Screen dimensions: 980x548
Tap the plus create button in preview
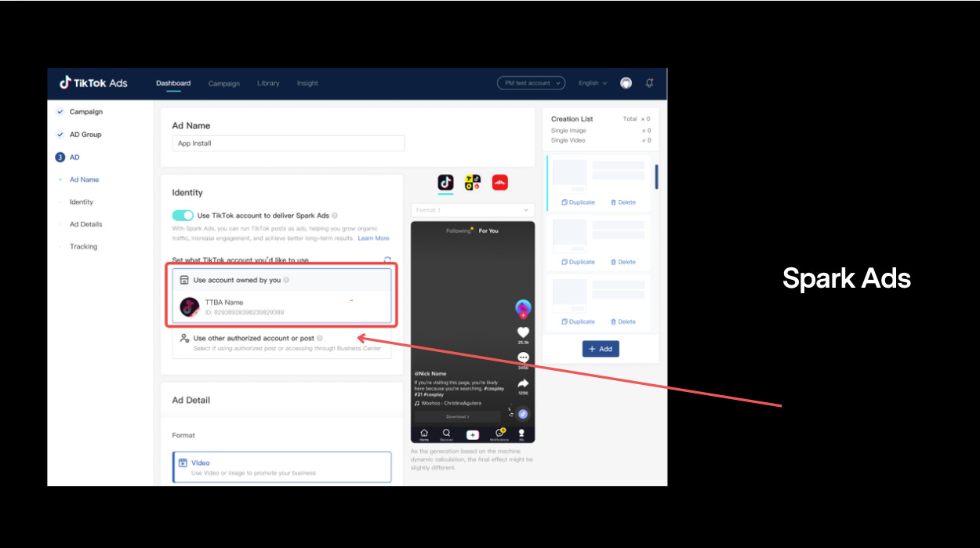[473, 434]
